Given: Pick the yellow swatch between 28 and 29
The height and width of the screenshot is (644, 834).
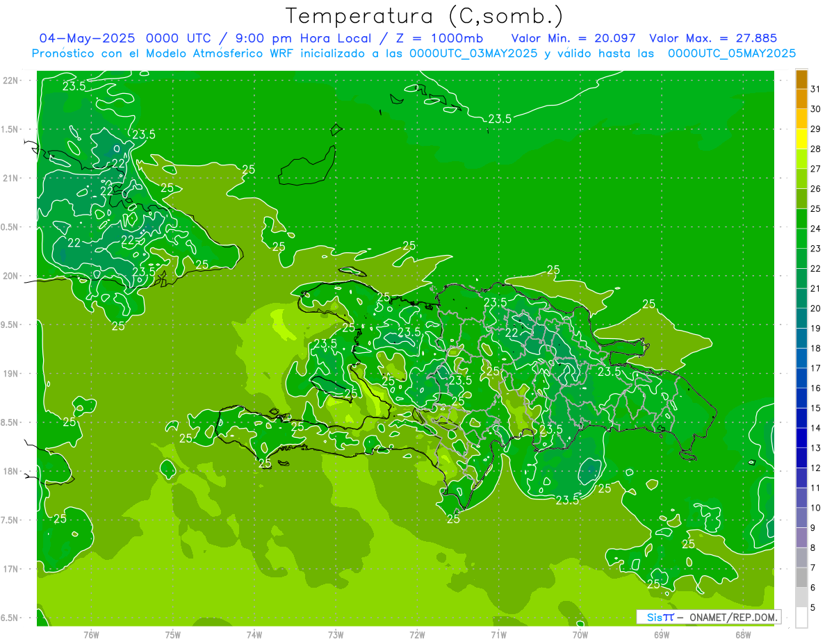Looking at the screenshot, I should [801, 139].
